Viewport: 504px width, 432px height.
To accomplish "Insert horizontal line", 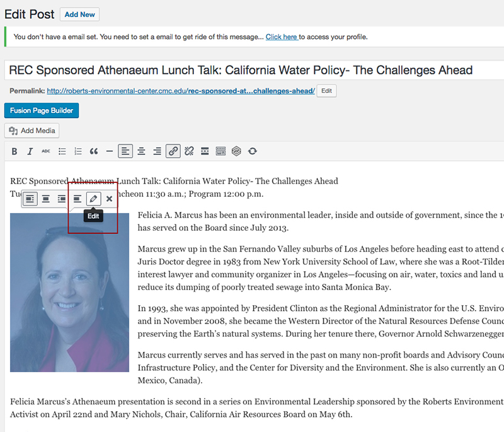I will coord(109,151).
